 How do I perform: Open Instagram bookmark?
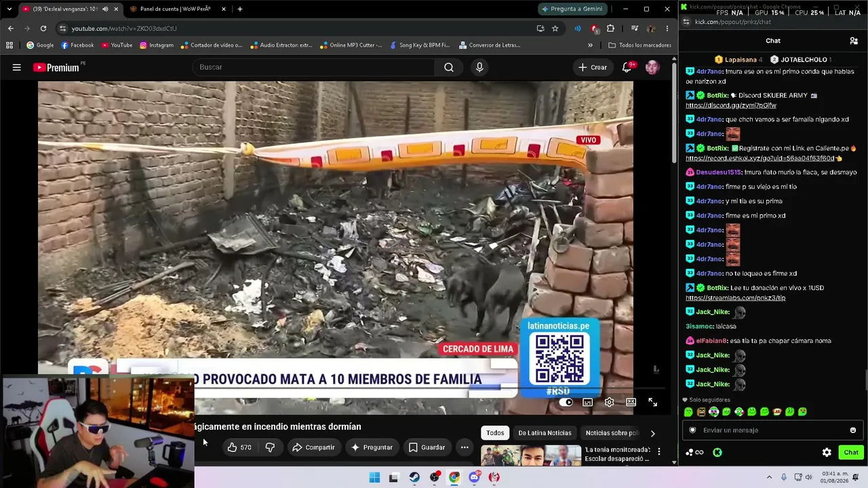pyautogui.click(x=156, y=45)
